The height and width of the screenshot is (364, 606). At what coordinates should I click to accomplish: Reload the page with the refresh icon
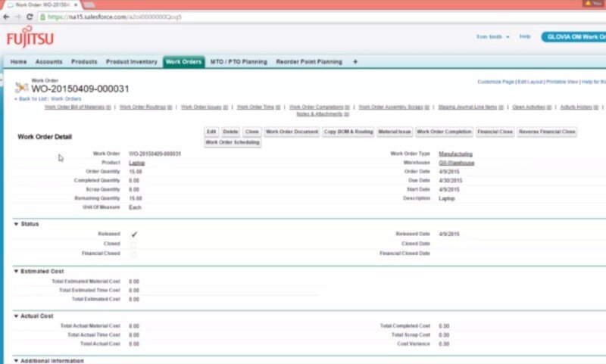29,16
